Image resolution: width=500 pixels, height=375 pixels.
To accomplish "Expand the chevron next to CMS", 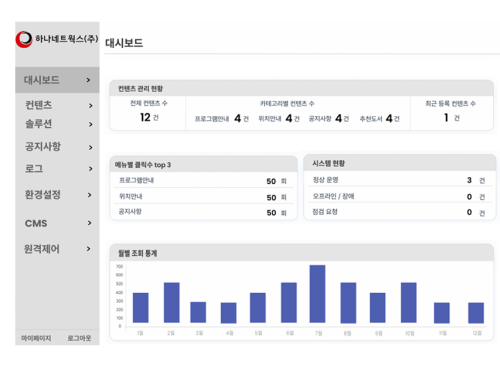I will (x=89, y=223).
